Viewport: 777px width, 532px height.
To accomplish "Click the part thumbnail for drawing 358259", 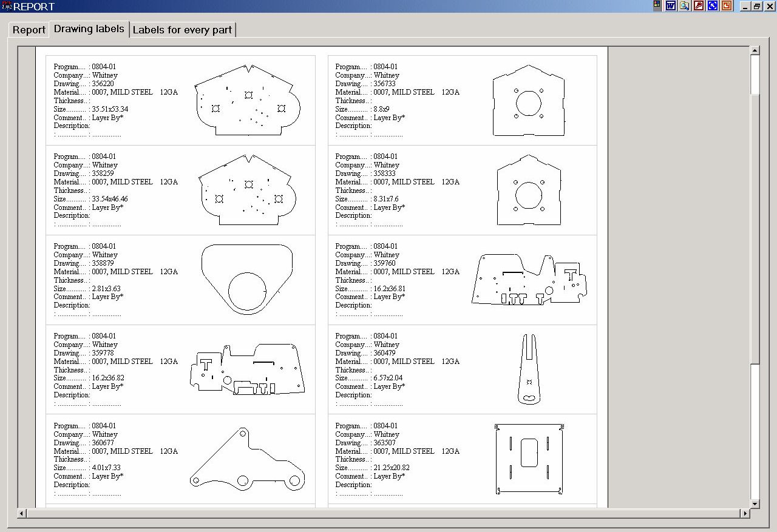I will coord(246,189).
